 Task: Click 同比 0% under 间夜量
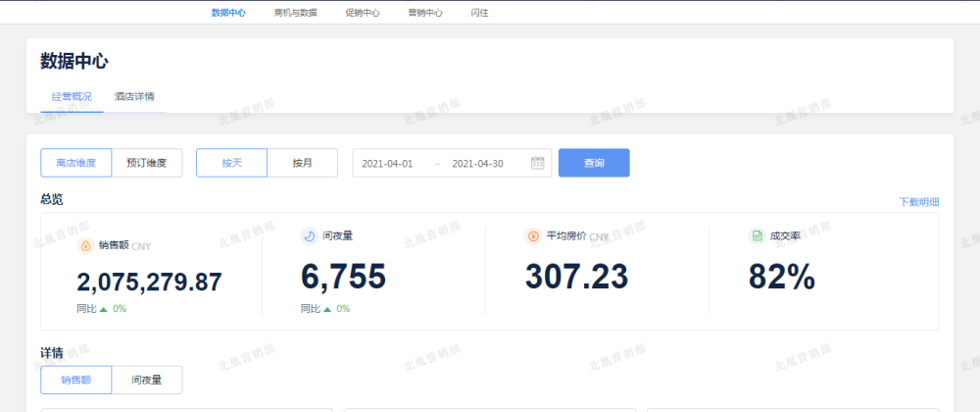325,308
